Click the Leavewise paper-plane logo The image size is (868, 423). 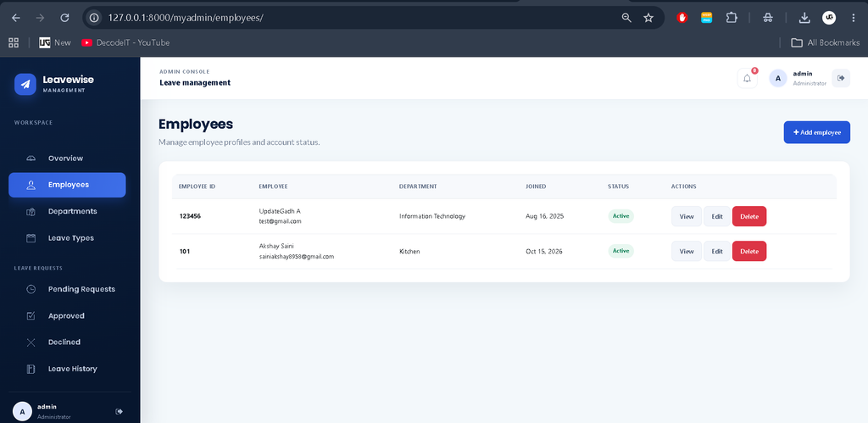[x=25, y=84]
